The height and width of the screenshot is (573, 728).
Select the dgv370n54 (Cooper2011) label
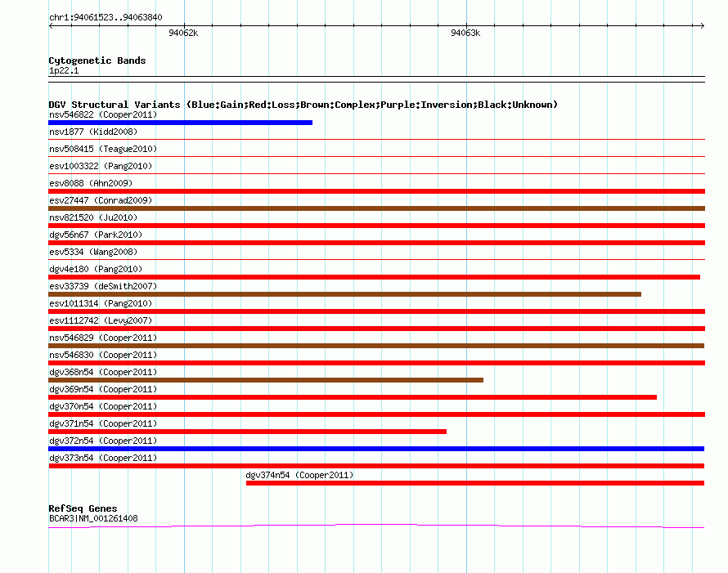[x=103, y=406]
